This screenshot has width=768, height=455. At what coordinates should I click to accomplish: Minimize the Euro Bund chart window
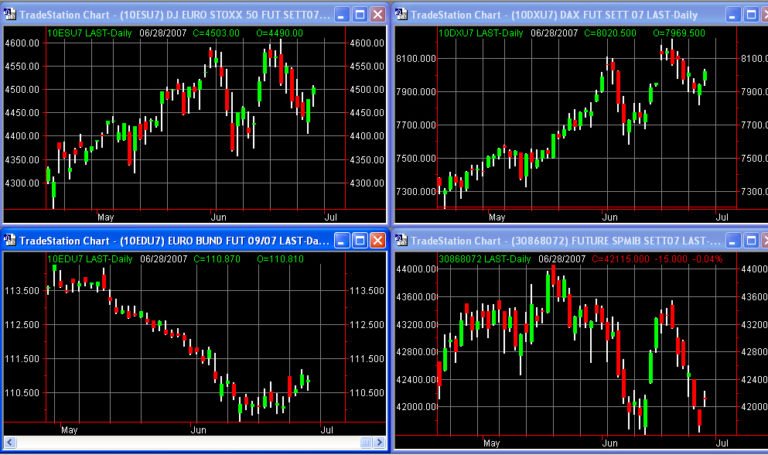click(340, 240)
